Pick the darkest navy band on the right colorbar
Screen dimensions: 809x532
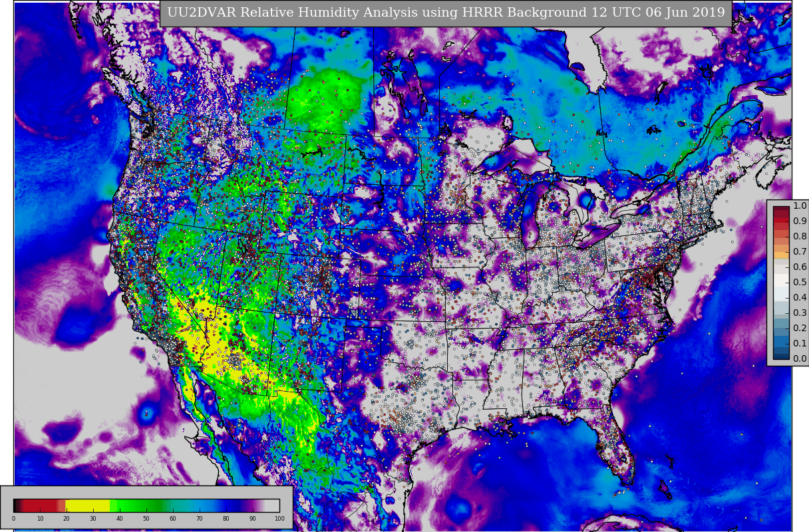(781, 355)
